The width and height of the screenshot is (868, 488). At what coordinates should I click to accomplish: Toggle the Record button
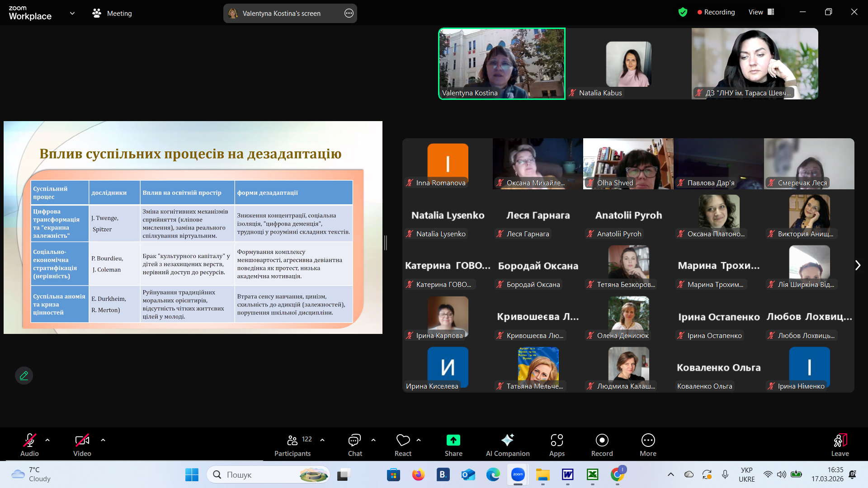click(602, 440)
